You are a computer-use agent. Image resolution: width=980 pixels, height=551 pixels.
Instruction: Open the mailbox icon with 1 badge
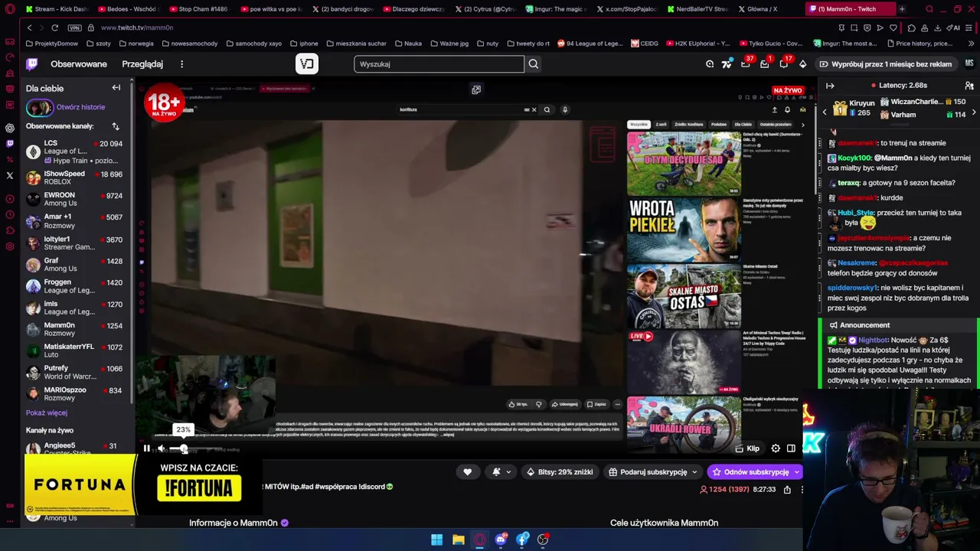(x=765, y=64)
